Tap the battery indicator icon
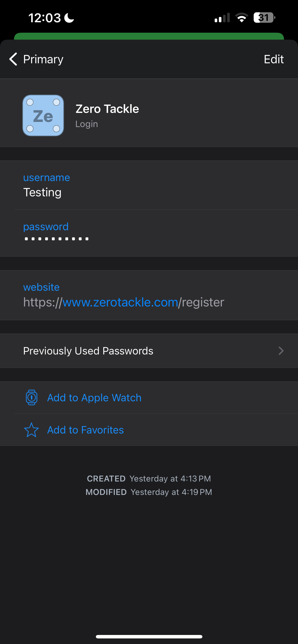The image size is (298, 644). coord(264,18)
